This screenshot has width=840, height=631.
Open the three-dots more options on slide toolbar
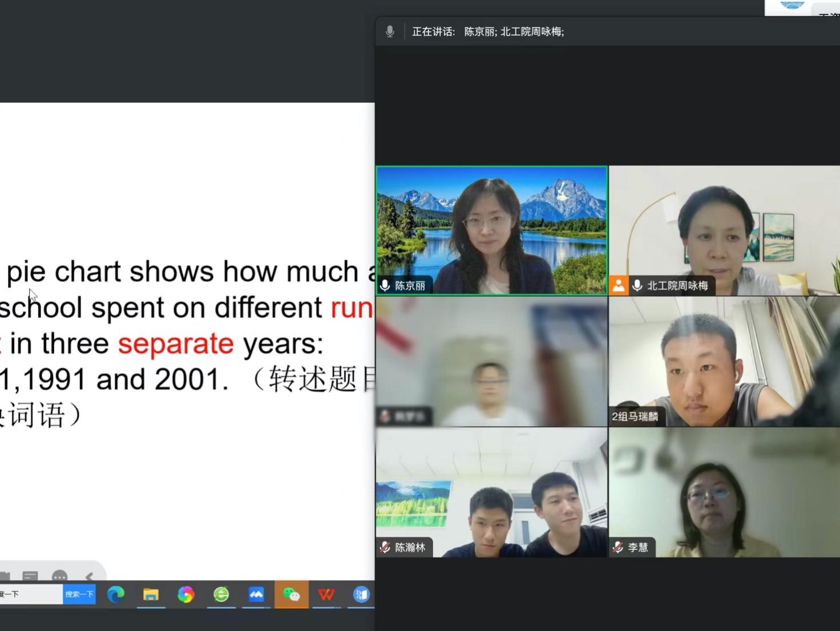coord(59,577)
